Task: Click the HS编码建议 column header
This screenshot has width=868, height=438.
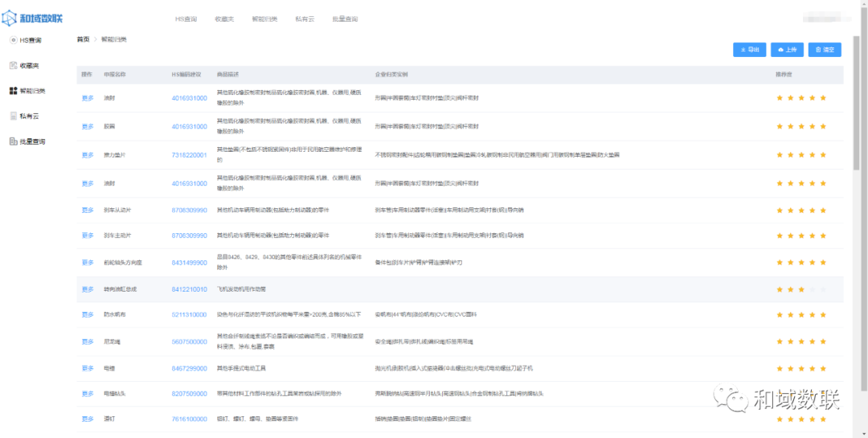Action: pos(186,74)
